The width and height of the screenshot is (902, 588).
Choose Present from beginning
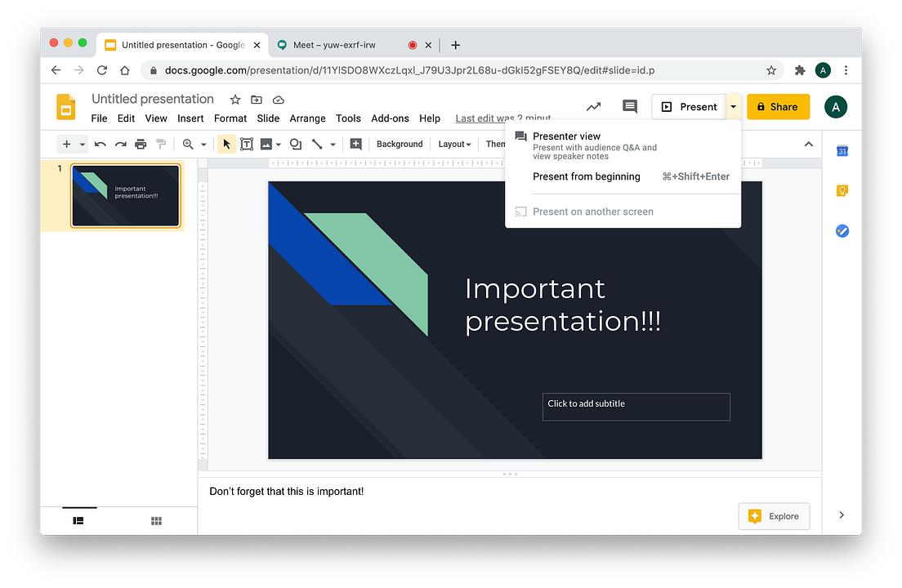(587, 176)
